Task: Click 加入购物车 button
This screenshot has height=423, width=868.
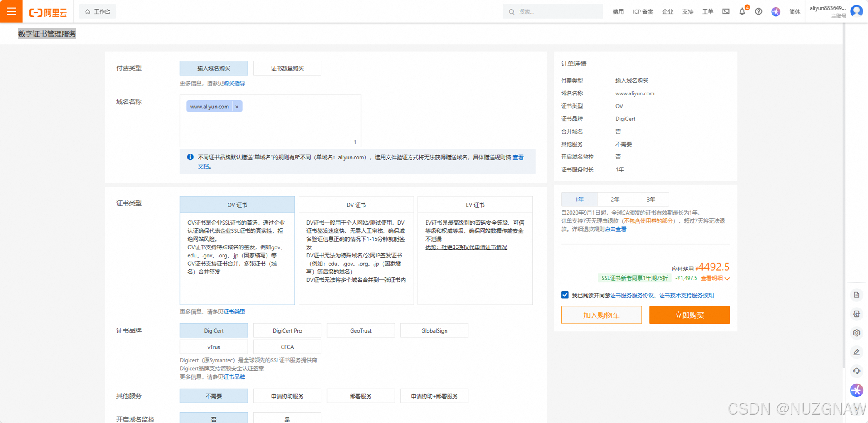Action: coord(601,315)
